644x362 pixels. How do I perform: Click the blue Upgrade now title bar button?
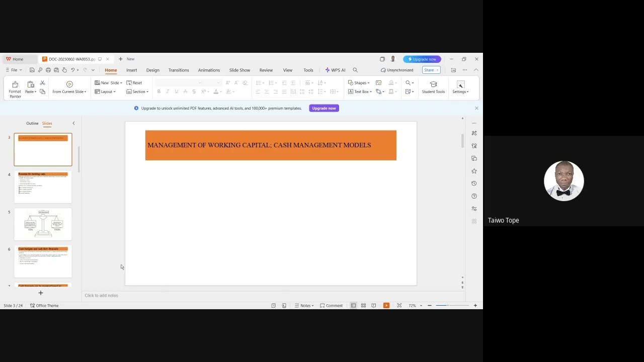(x=422, y=59)
